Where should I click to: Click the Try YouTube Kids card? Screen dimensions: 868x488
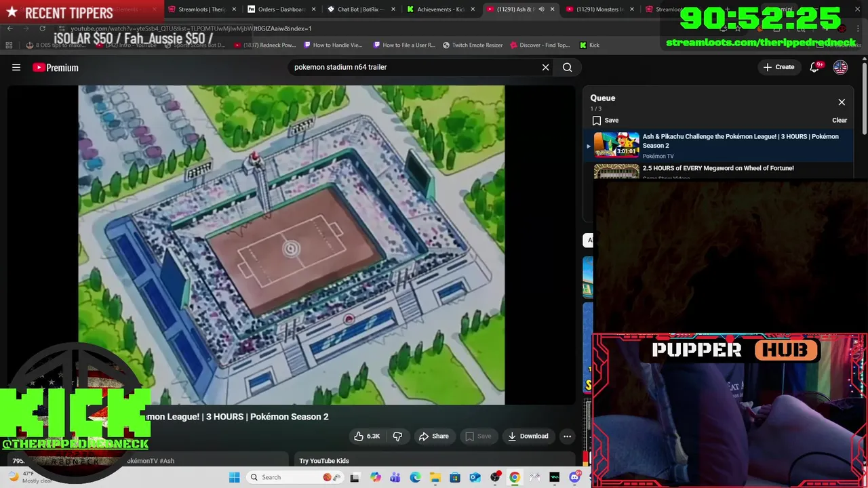click(x=434, y=460)
